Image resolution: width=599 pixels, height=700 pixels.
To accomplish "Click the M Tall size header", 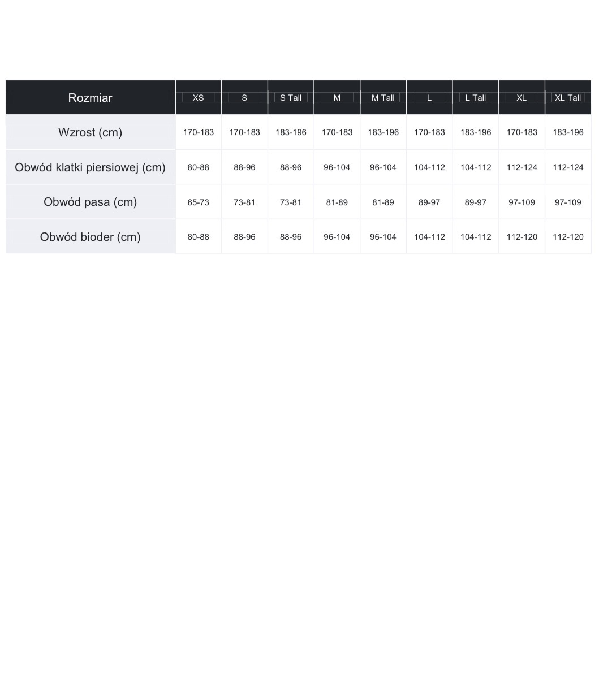I will coord(383,98).
